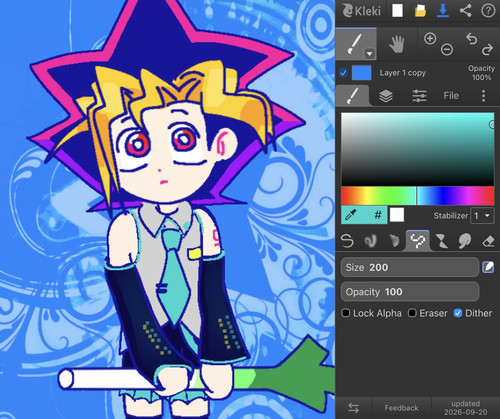Click the updated 2026-09-20 link
This screenshot has width=500, height=419.
click(x=465, y=408)
